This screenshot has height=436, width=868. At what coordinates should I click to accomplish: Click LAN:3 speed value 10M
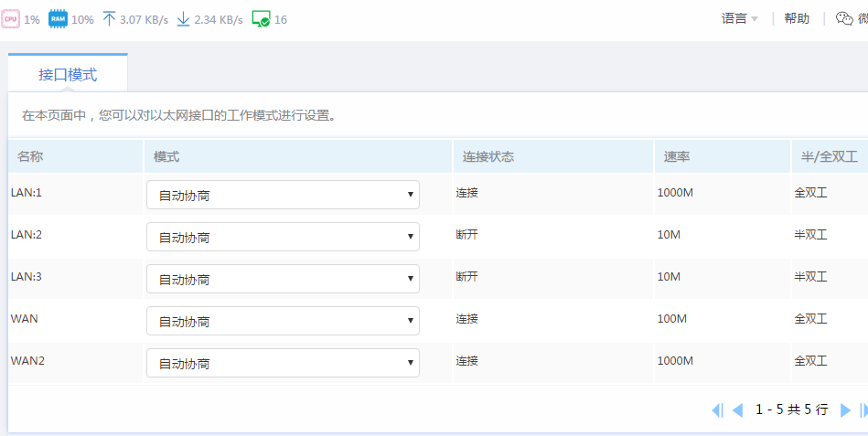[669, 277]
